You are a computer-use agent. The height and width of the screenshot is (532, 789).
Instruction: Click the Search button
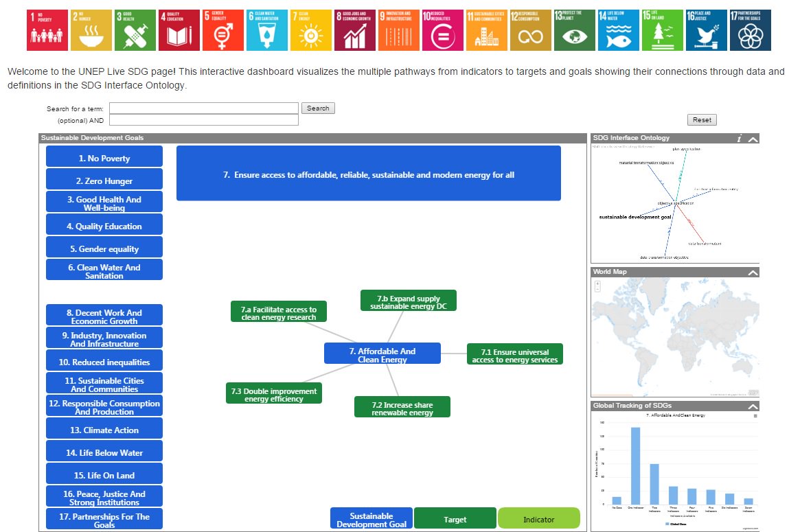click(318, 108)
